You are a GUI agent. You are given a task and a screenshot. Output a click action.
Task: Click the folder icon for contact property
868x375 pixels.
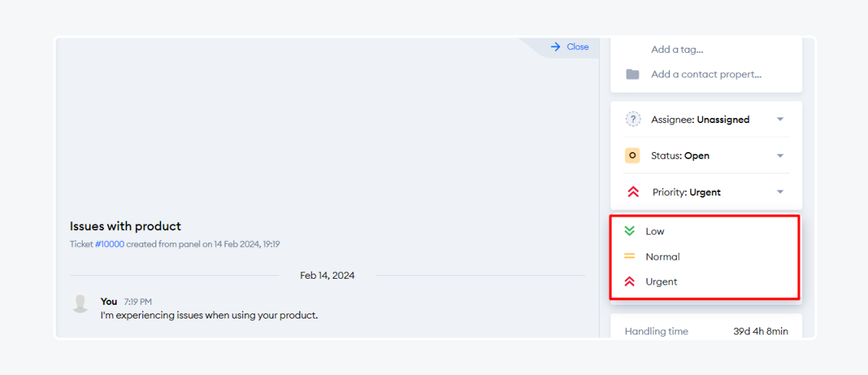click(633, 74)
